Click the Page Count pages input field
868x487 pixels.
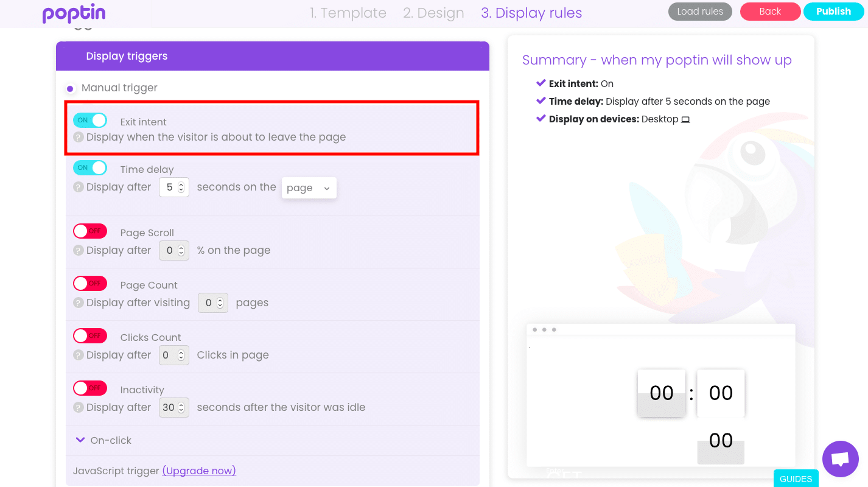[x=213, y=303]
